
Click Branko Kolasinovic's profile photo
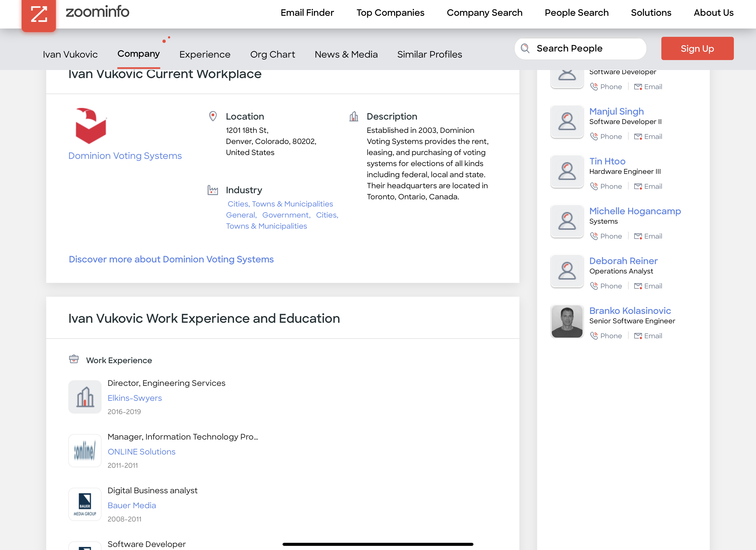(x=567, y=321)
